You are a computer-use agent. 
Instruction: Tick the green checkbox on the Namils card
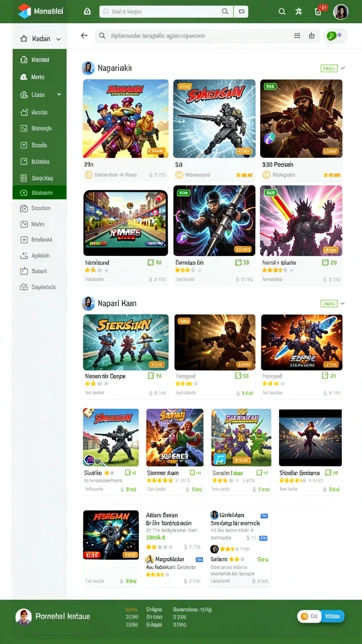326,262
